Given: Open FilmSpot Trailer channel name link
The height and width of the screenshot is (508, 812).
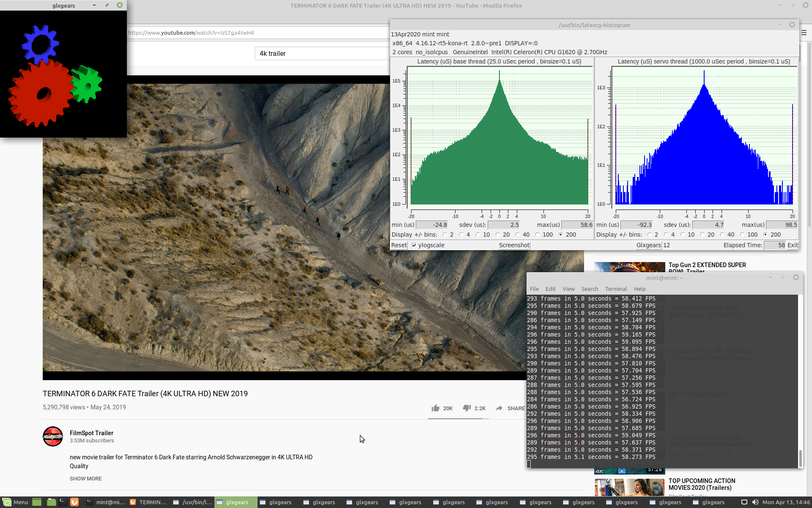Looking at the screenshot, I should click(91, 433).
